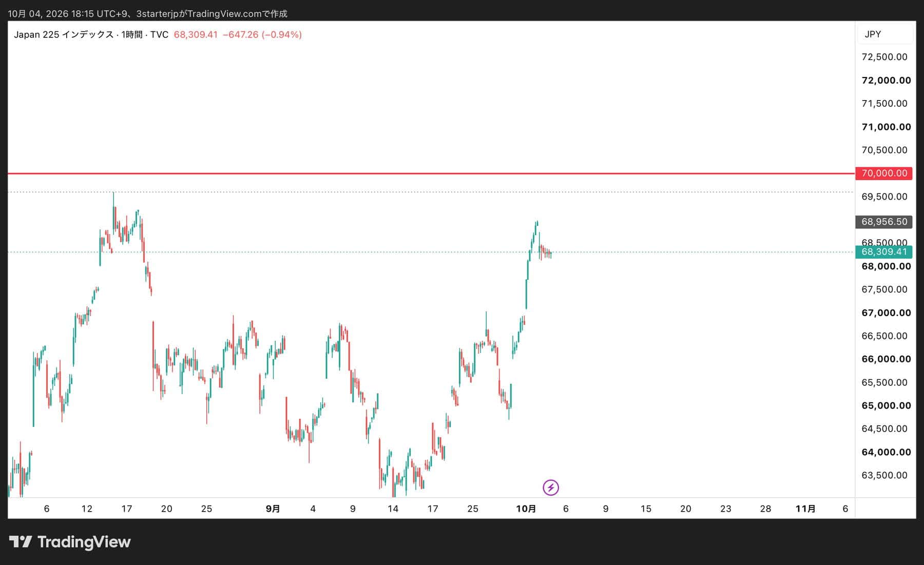Screen dimensions: 924x565
Task: Click the 1時間 interval label
Action: (x=132, y=34)
